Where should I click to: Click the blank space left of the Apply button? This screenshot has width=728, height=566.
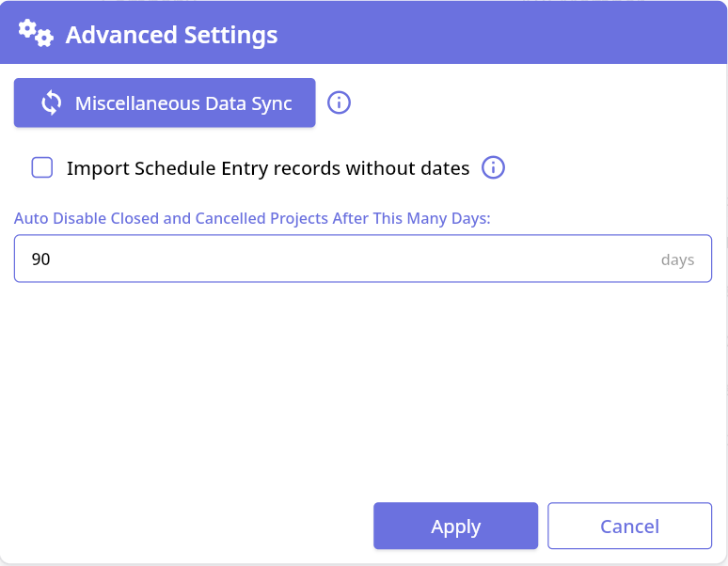tap(188, 526)
